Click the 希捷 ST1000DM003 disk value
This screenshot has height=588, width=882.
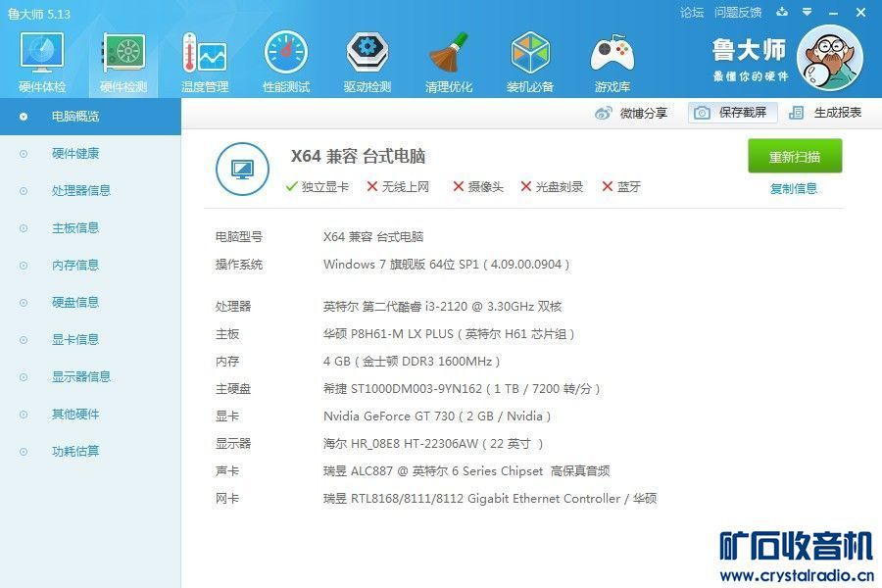pos(462,389)
